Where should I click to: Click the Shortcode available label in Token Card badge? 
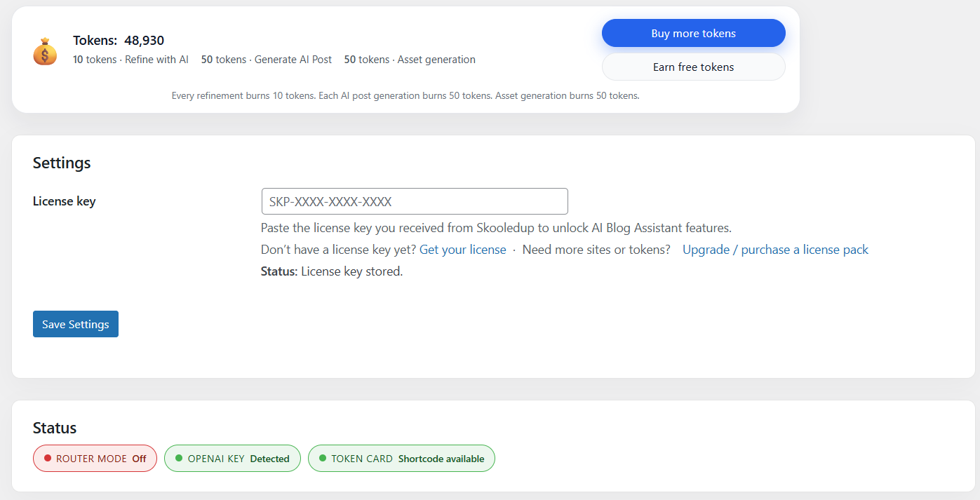pos(441,459)
